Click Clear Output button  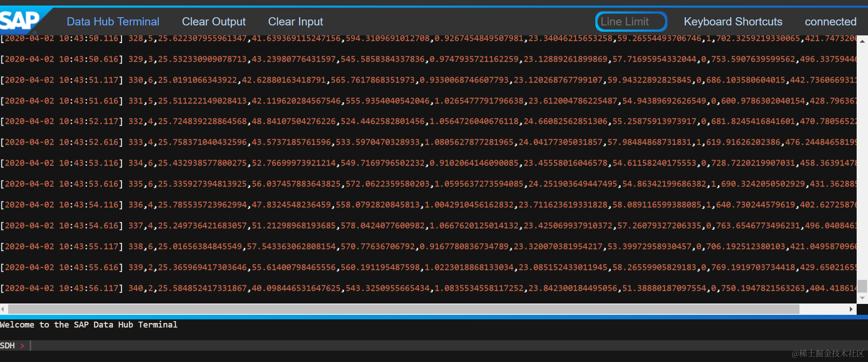tap(214, 21)
